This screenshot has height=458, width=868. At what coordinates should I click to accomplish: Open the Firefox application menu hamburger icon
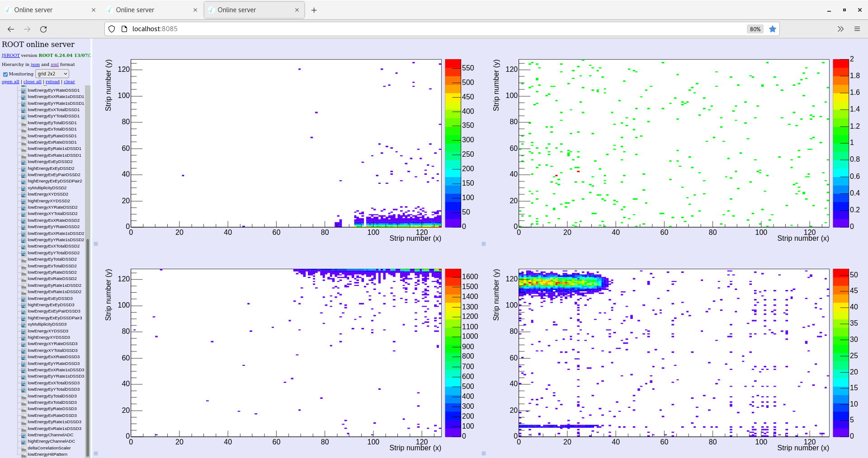[857, 29]
